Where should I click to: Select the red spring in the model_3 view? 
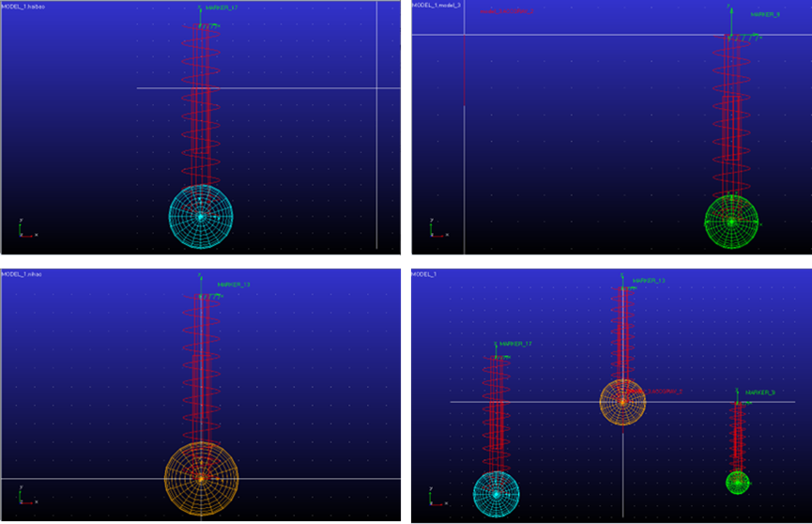(x=731, y=116)
